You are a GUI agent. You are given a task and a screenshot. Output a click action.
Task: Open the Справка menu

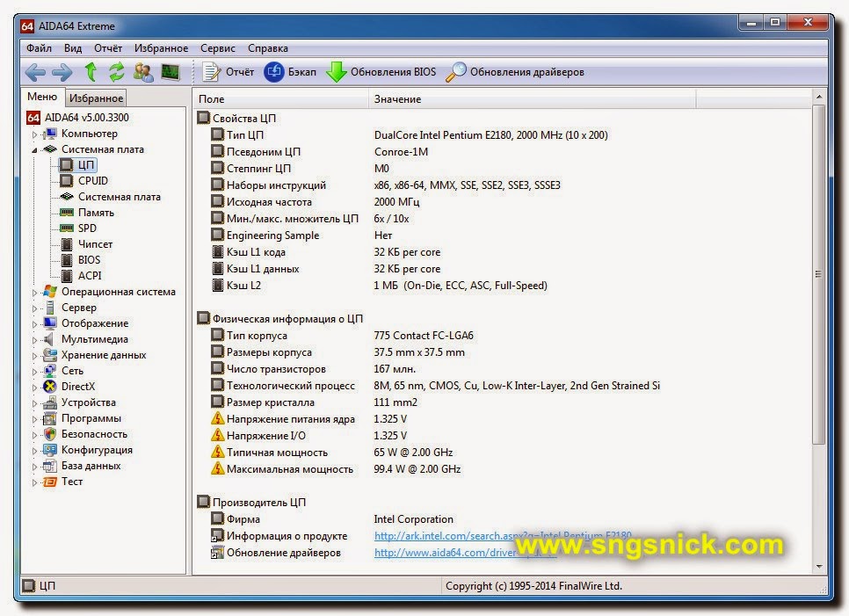coord(268,48)
